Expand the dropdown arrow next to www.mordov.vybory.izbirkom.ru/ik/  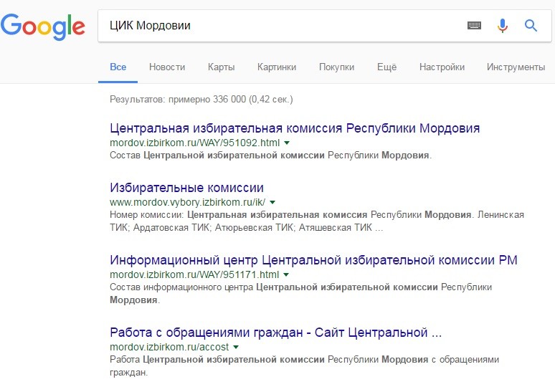[x=272, y=202]
